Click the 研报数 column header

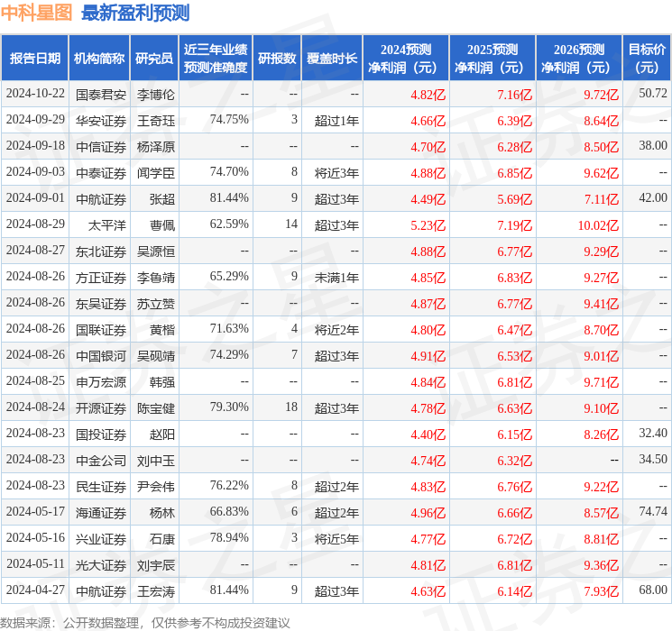(277, 59)
